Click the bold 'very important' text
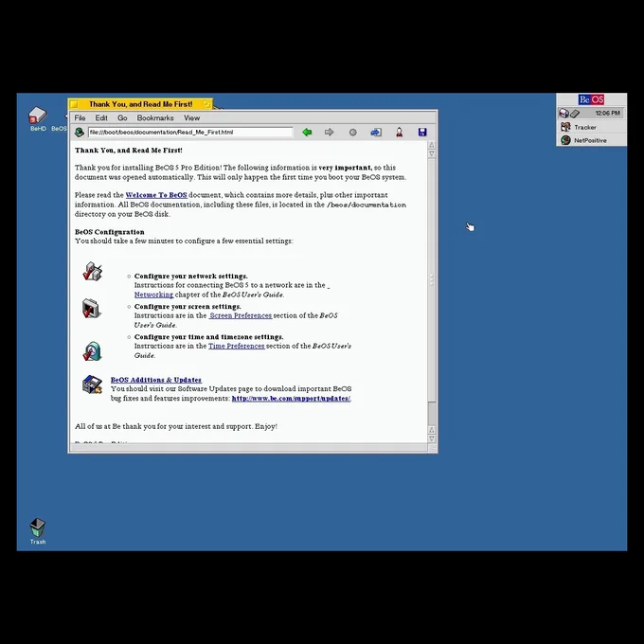 [x=345, y=168]
